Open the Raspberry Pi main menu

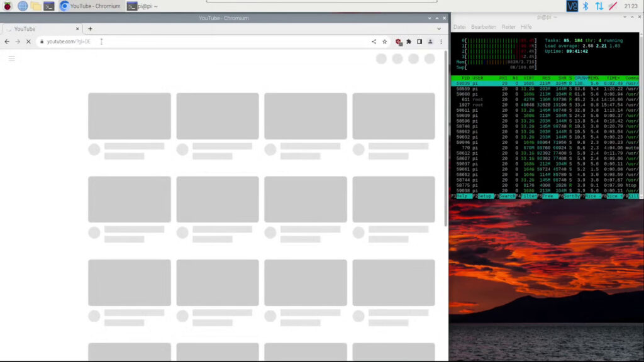point(8,6)
